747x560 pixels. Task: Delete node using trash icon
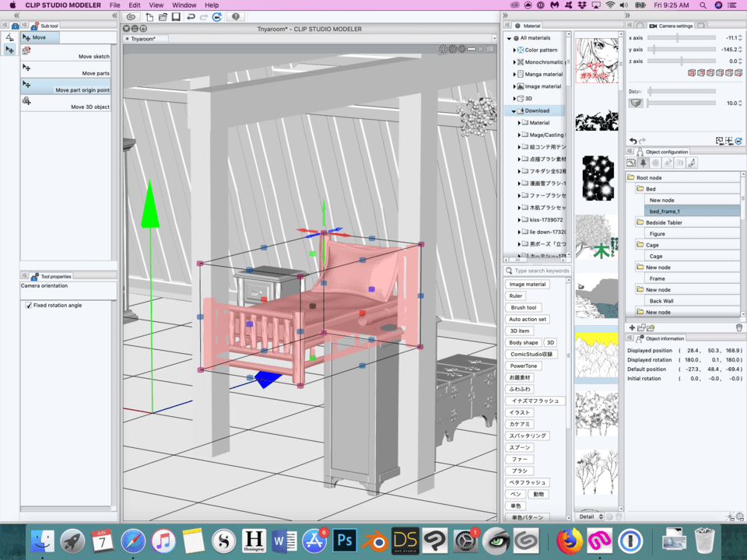739,327
